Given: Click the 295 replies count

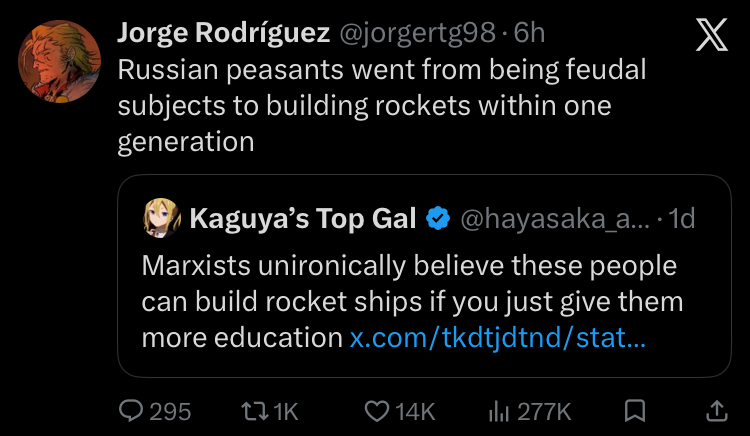Looking at the screenshot, I should [170, 412].
